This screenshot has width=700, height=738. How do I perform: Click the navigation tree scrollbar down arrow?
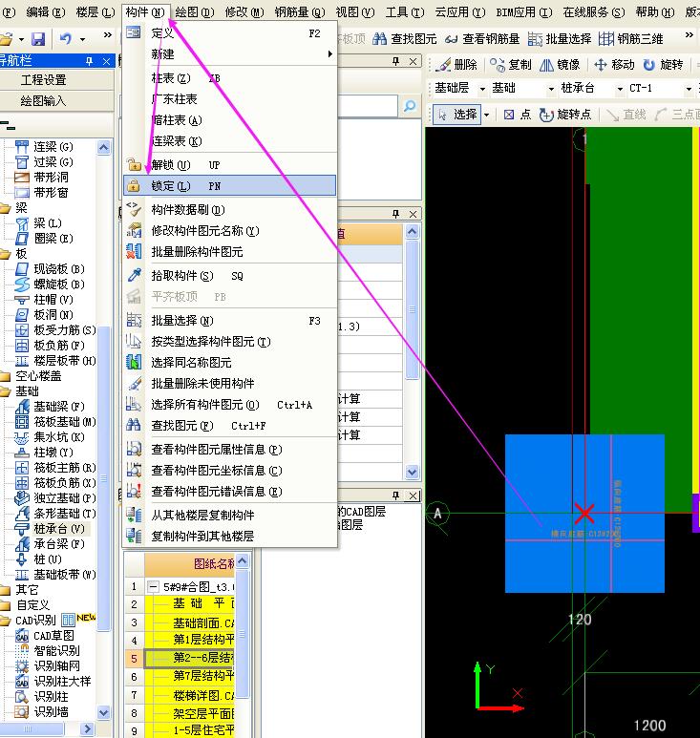[104, 712]
